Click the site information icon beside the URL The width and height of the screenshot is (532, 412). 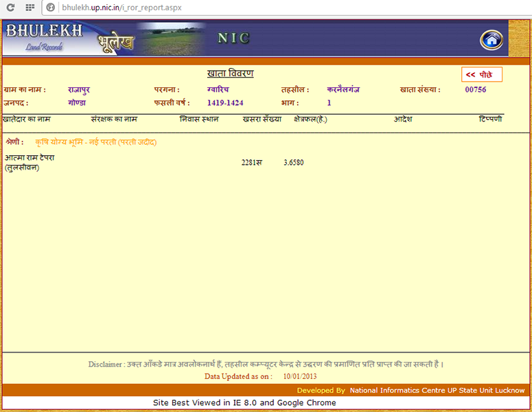click(51, 8)
